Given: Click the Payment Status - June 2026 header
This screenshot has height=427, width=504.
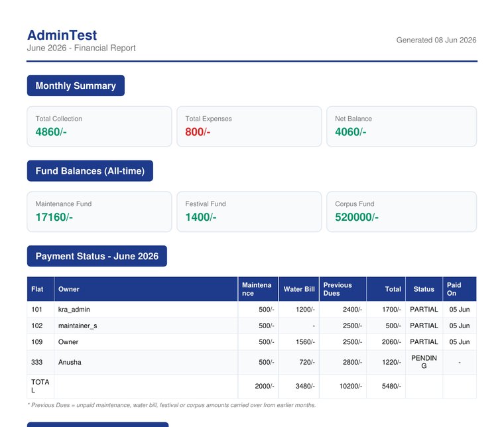Looking at the screenshot, I should (x=97, y=256).
